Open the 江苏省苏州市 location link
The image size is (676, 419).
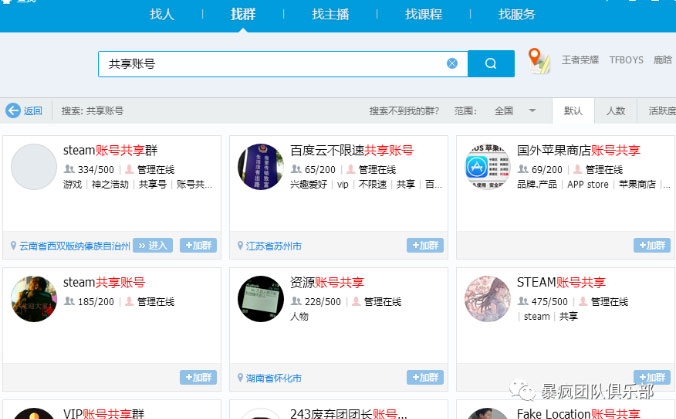click(x=274, y=246)
